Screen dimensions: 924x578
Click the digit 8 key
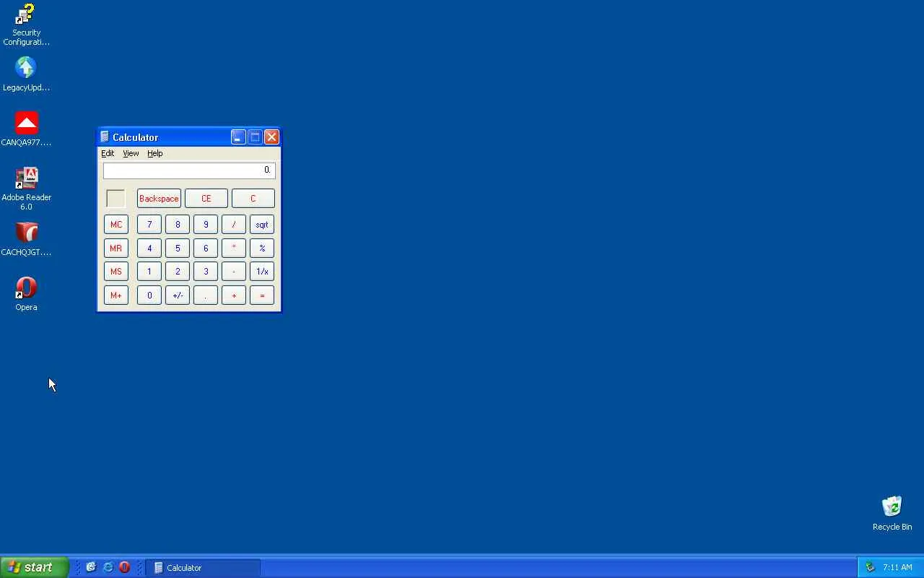[178, 224]
